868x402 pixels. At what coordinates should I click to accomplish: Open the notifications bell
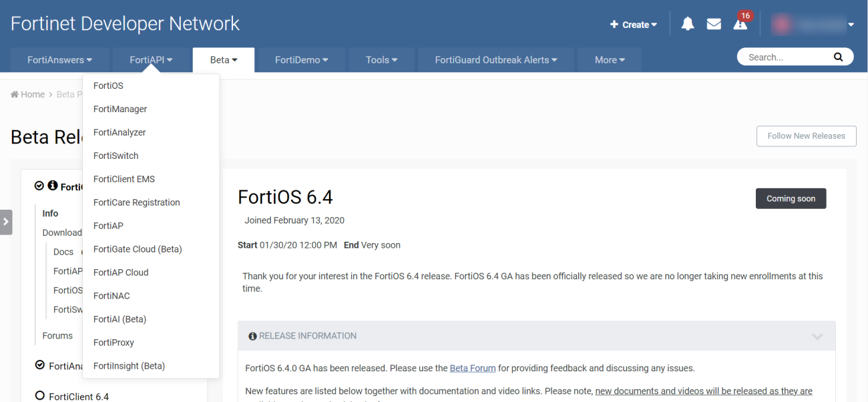pyautogui.click(x=687, y=23)
